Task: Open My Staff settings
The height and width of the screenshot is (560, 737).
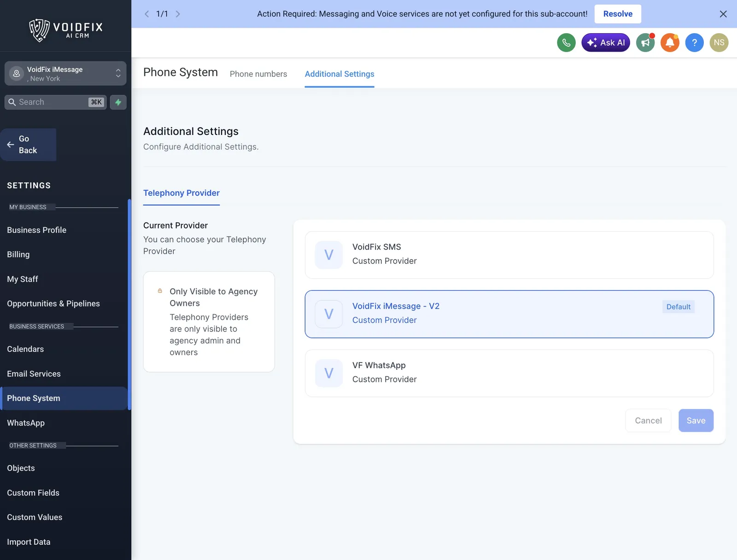Action: pyautogui.click(x=23, y=279)
